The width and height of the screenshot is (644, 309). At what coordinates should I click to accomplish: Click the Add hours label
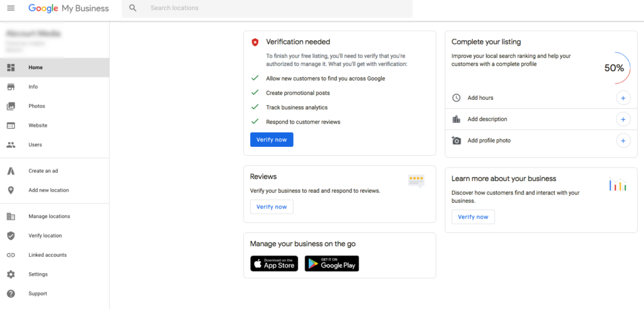click(x=480, y=98)
